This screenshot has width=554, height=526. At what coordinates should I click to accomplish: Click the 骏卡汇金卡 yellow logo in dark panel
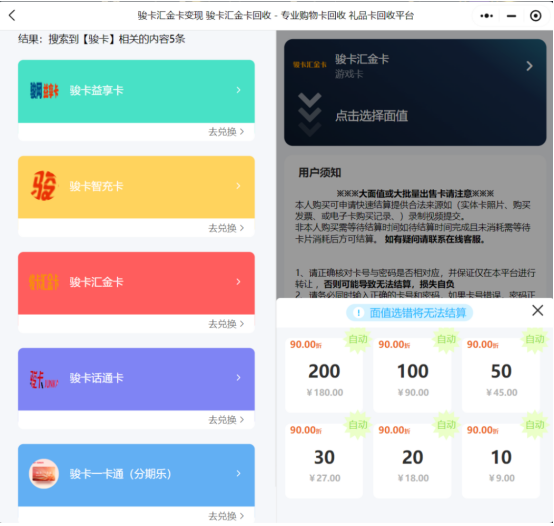(310, 65)
